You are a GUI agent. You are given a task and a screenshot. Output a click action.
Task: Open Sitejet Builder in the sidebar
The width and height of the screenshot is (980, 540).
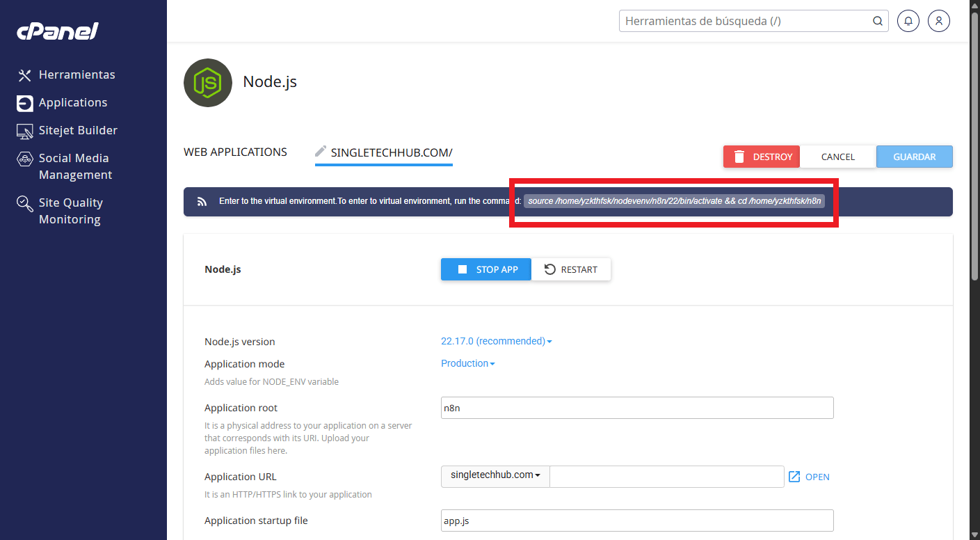point(78,130)
